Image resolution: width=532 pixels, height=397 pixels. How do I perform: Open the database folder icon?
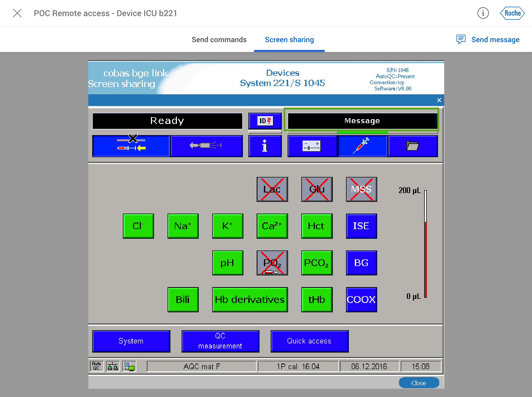[x=413, y=146]
